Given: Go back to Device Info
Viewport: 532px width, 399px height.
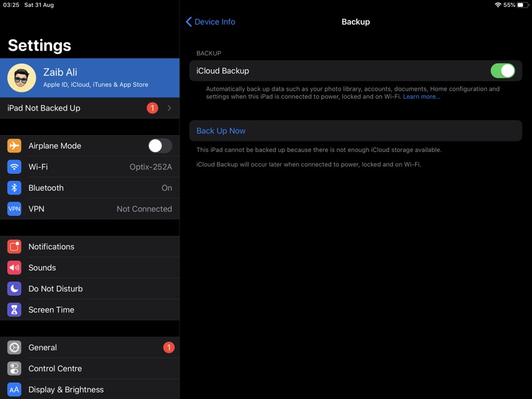Looking at the screenshot, I should click(210, 22).
